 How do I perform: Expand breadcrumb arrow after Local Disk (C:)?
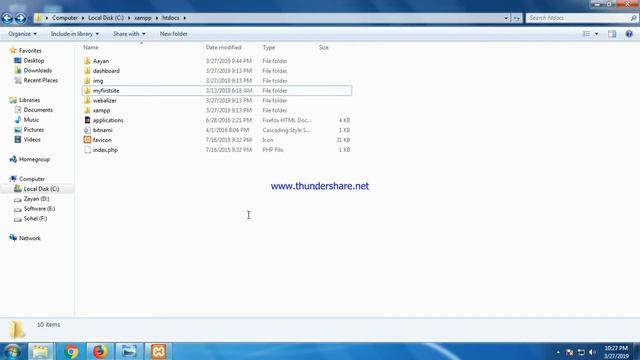(x=129, y=18)
